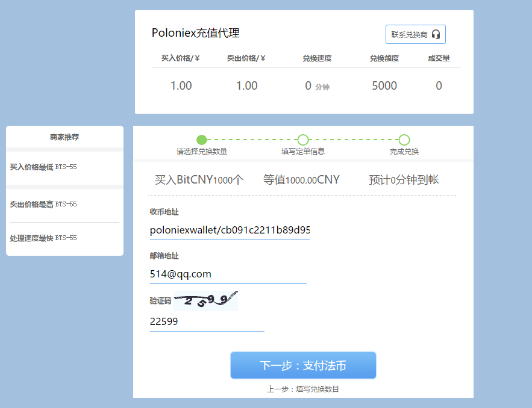The image size is (532, 408).
Task: Click the Poloniex充值代理 title
Action: (196, 33)
